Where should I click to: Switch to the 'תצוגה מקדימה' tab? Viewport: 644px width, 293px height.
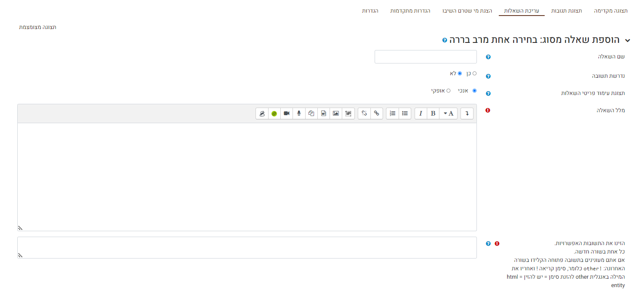coord(610,11)
